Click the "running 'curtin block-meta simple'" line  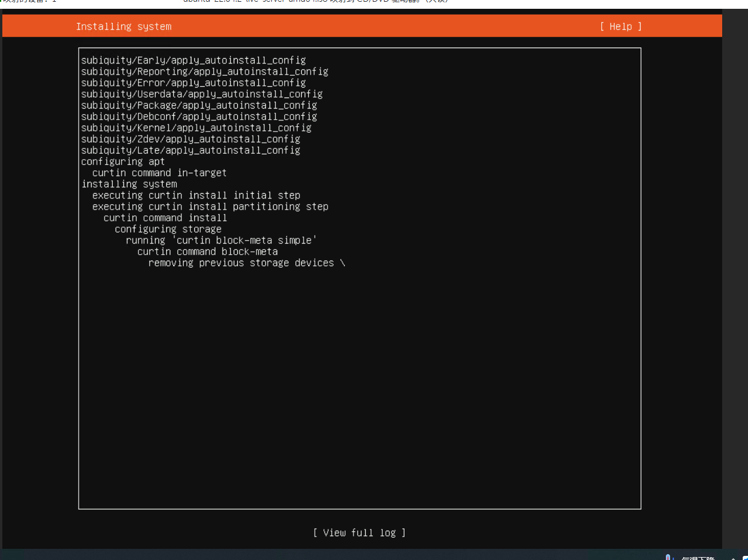tap(221, 241)
